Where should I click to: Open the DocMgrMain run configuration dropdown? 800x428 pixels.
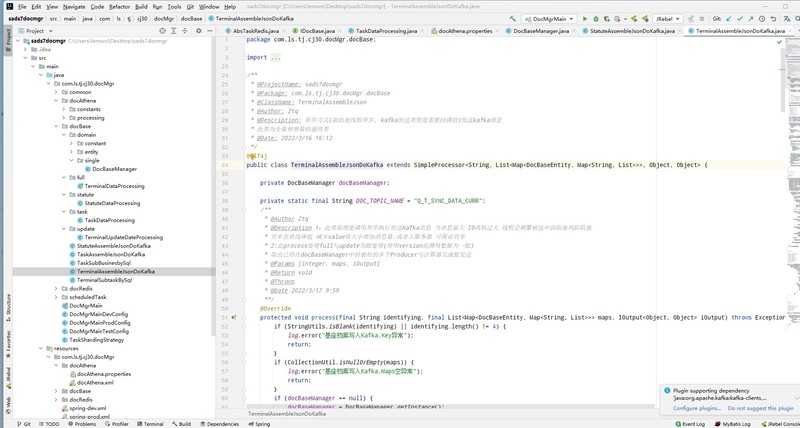click(x=548, y=19)
